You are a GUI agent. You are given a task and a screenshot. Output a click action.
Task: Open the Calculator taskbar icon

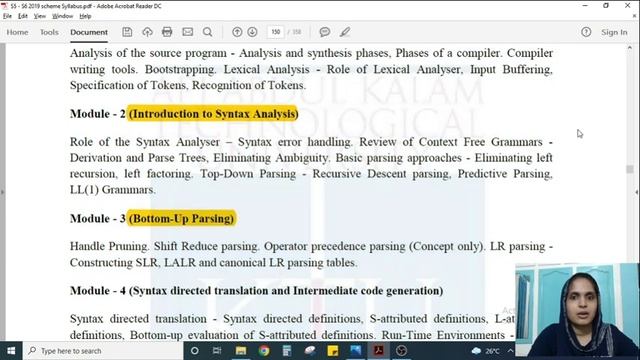[x=287, y=351]
